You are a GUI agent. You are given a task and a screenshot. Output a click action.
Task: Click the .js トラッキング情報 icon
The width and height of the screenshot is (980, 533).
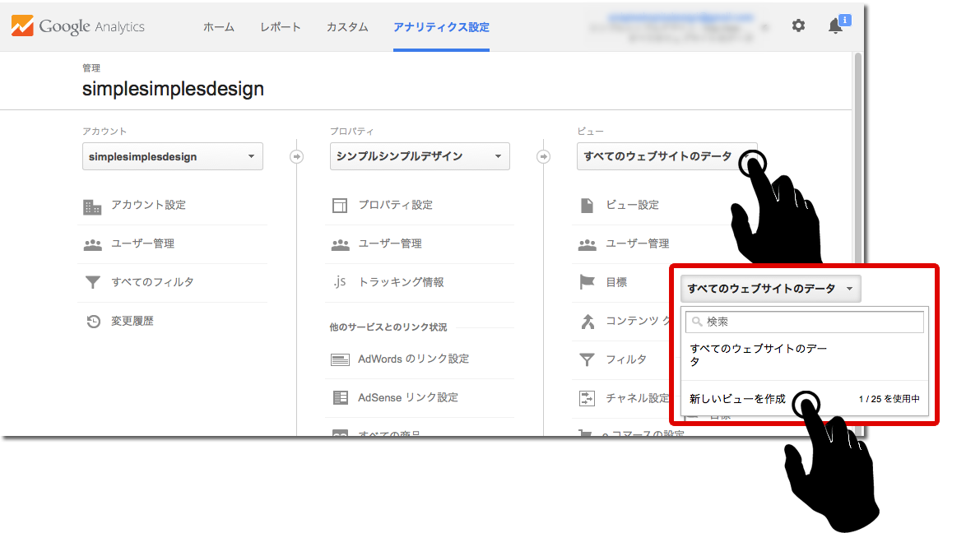[340, 282]
